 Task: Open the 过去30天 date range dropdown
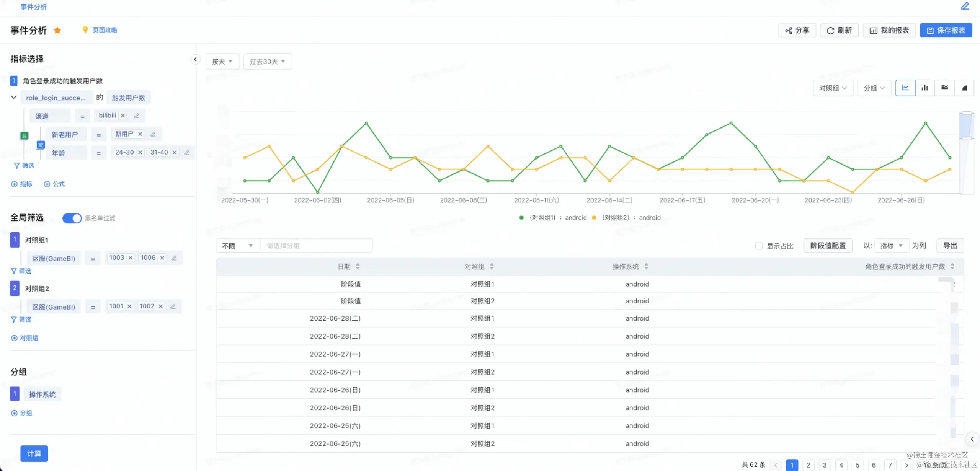267,62
